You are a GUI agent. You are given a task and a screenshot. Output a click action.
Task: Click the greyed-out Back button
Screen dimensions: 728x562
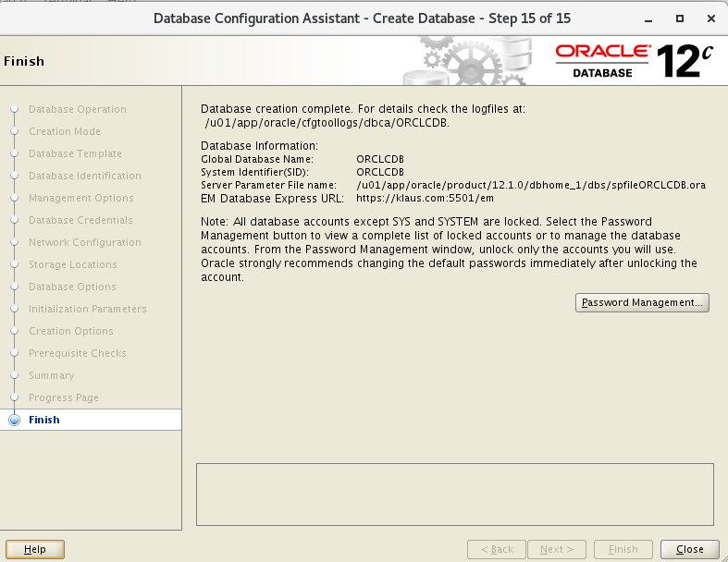[497, 549]
